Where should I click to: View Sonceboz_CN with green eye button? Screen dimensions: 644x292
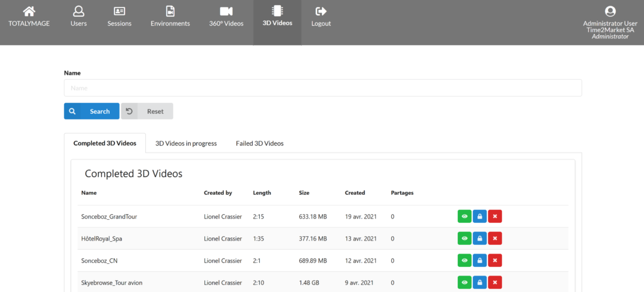[x=465, y=261]
